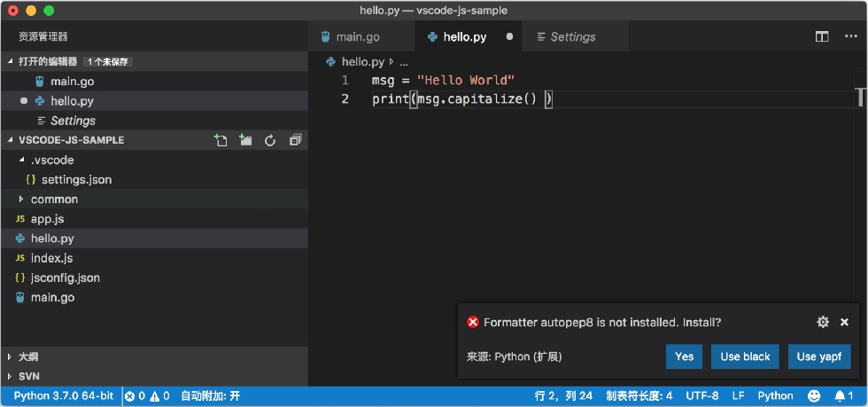Split the editor with the layout icon
868x407 pixels.
[822, 36]
